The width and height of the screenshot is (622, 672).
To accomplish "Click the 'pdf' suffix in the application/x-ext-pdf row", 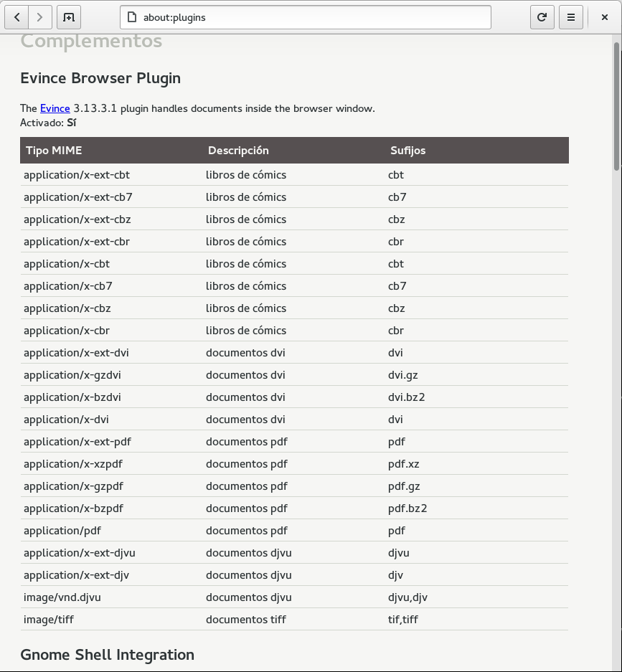I will click(397, 443).
